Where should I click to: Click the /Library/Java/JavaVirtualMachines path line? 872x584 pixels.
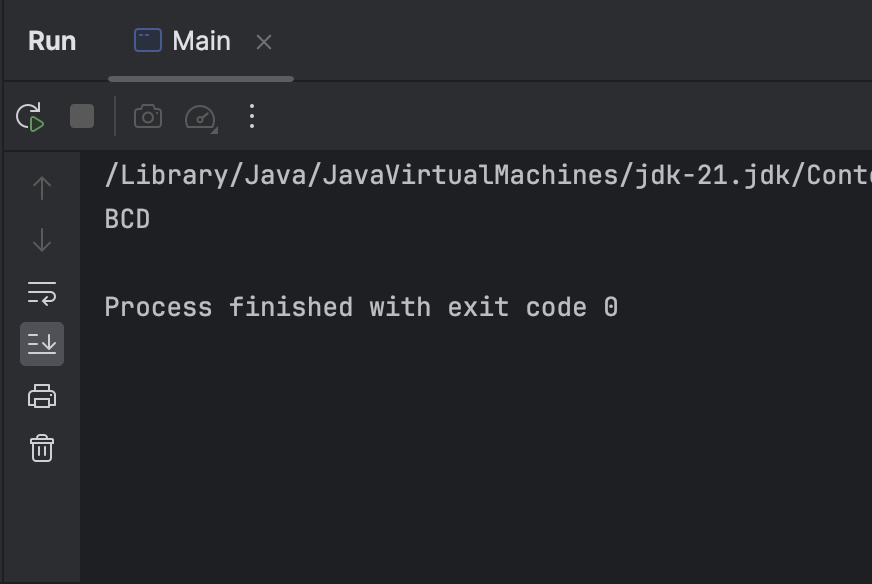point(488,175)
